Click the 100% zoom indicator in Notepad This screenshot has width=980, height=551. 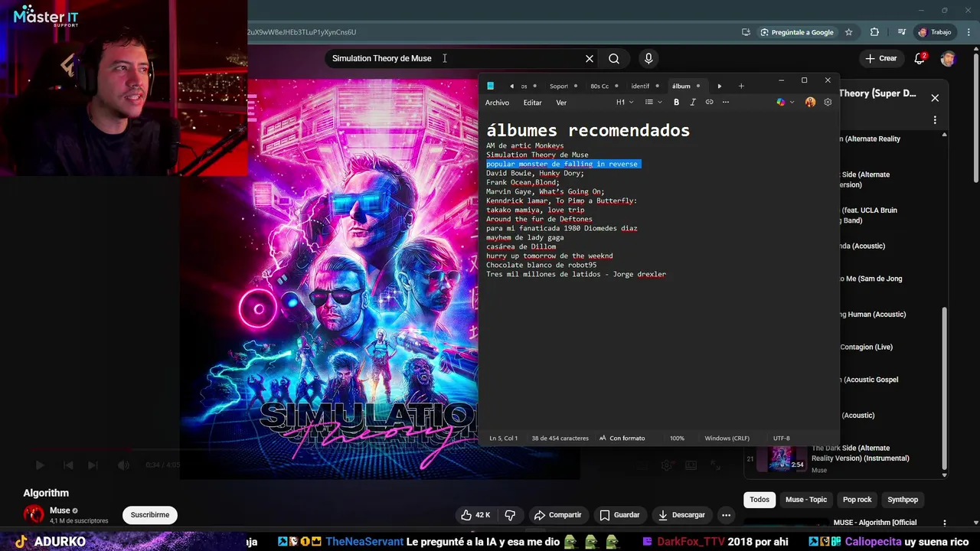pos(677,439)
